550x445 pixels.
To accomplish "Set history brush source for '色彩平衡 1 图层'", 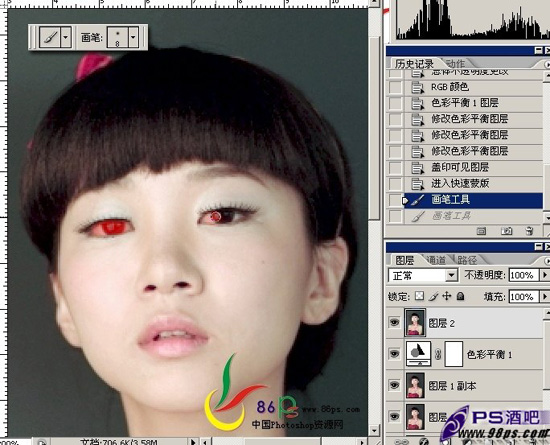I will (x=395, y=103).
